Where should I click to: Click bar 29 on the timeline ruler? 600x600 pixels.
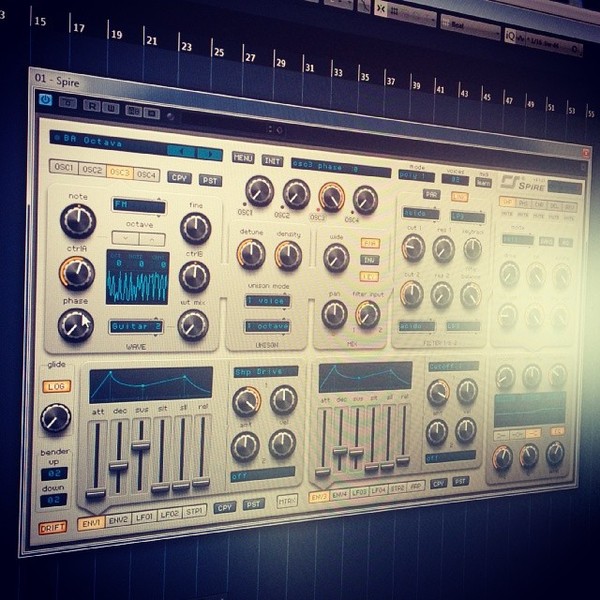[281, 63]
